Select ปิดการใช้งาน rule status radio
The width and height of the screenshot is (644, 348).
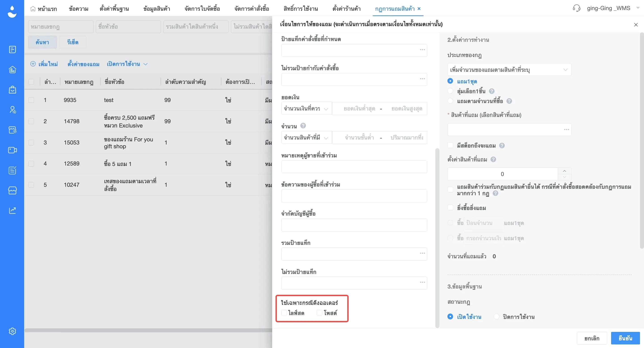[496, 317]
